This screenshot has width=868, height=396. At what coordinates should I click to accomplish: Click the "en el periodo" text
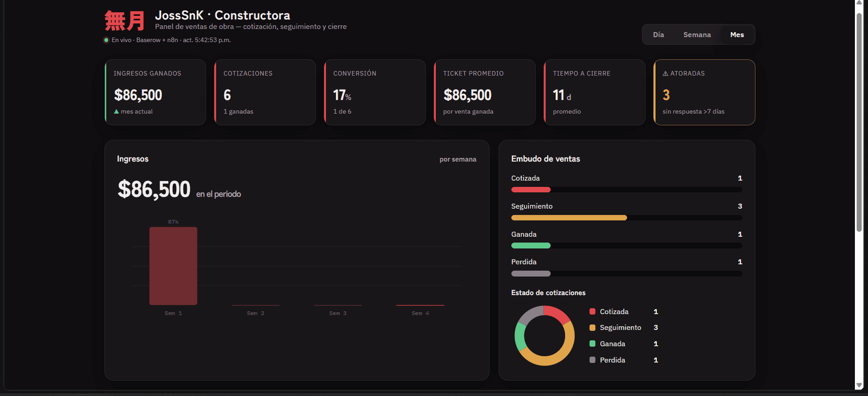click(218, 194)
